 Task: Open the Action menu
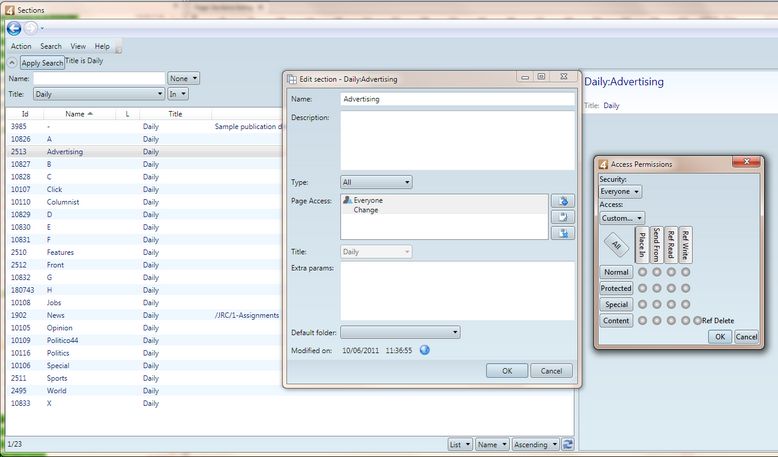point(21,46)
